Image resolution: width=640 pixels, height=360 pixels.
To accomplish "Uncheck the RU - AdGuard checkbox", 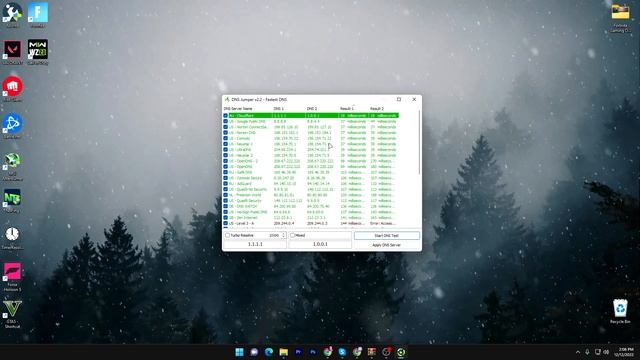I will pyautogui.click(x=225, y=184).
